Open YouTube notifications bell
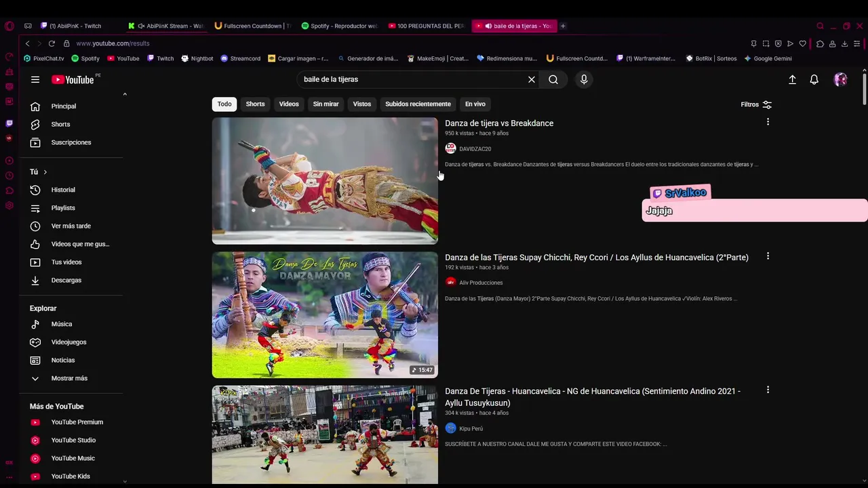The image size is (868, 488). 814,79
